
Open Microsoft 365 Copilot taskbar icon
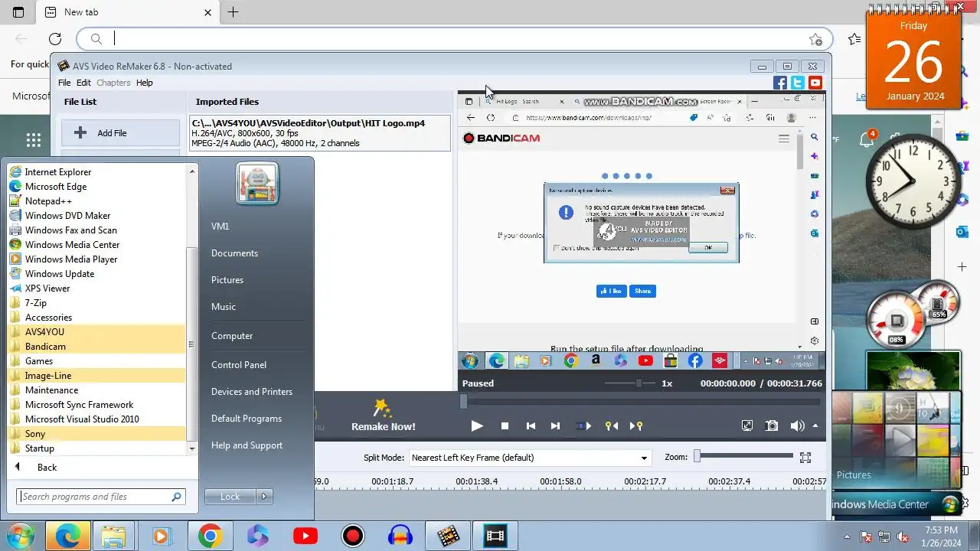(258, 536)
